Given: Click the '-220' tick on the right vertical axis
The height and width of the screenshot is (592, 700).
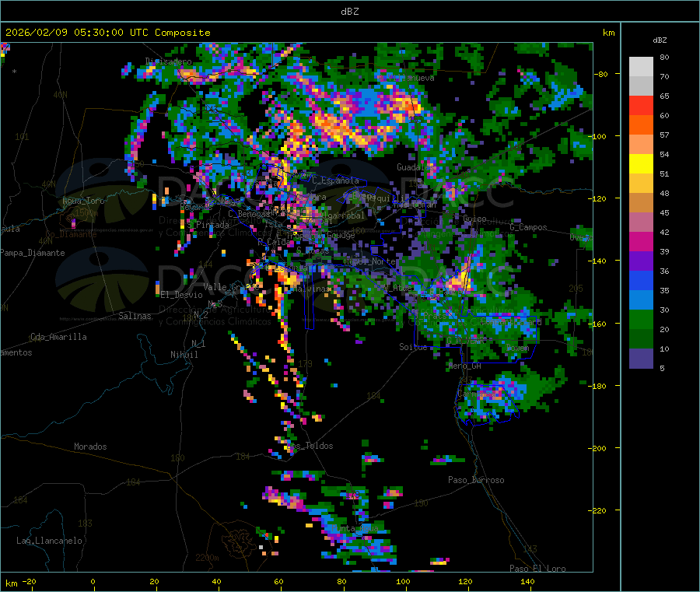Looking at the screenshot, I should pos(597,510).
